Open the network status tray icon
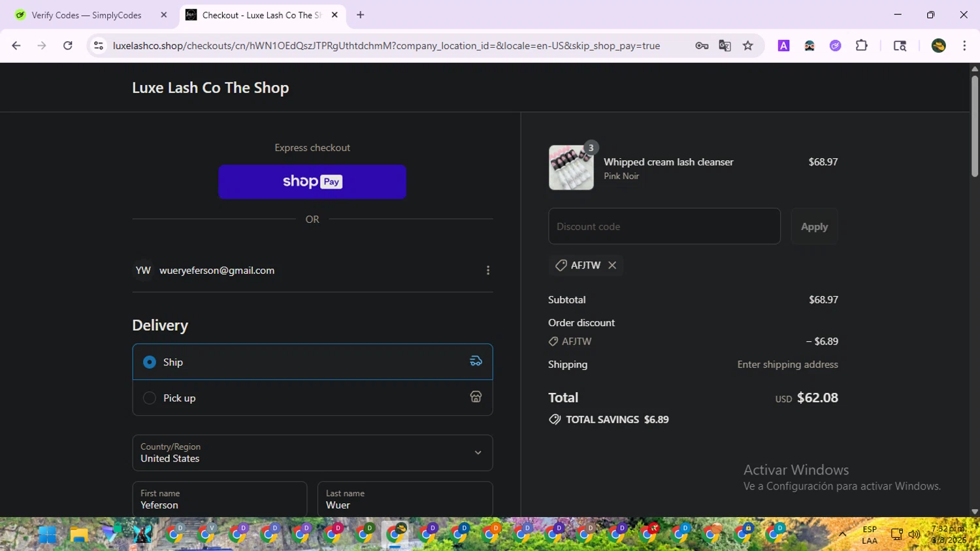The image size is (980, 551). point(896,535)
